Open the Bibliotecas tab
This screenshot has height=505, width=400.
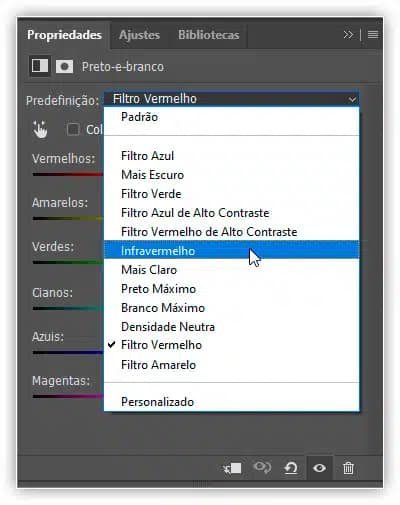(x=208, y=35)
